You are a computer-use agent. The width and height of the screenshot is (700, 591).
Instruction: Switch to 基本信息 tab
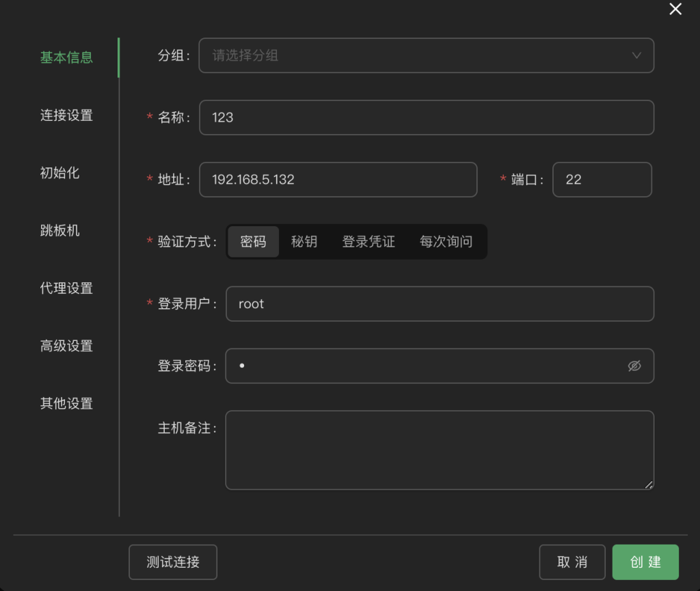[66, 57]
